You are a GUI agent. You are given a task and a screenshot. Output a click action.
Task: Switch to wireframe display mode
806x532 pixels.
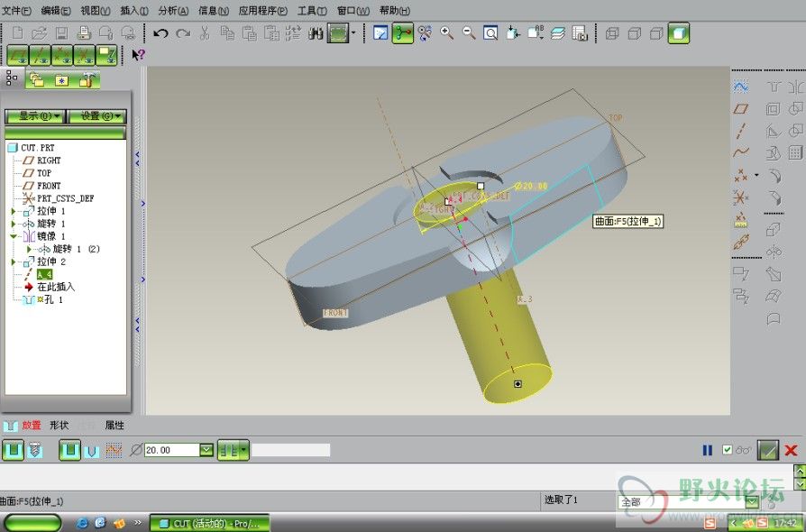(612, 34)
